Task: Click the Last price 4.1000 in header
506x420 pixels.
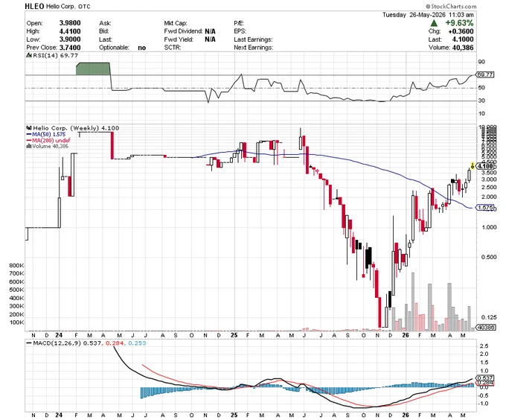Action: pos(462,39)
